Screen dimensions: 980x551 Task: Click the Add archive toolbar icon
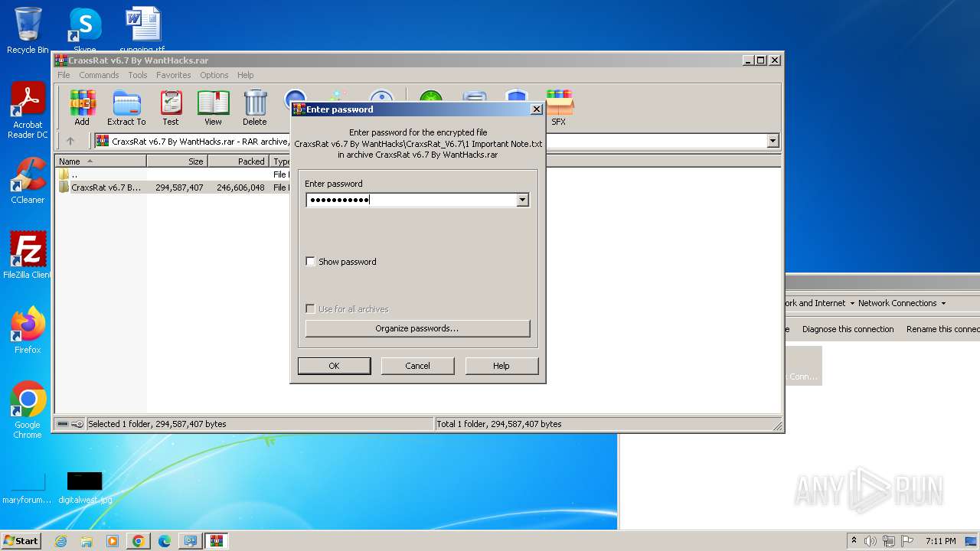[82, 107]
